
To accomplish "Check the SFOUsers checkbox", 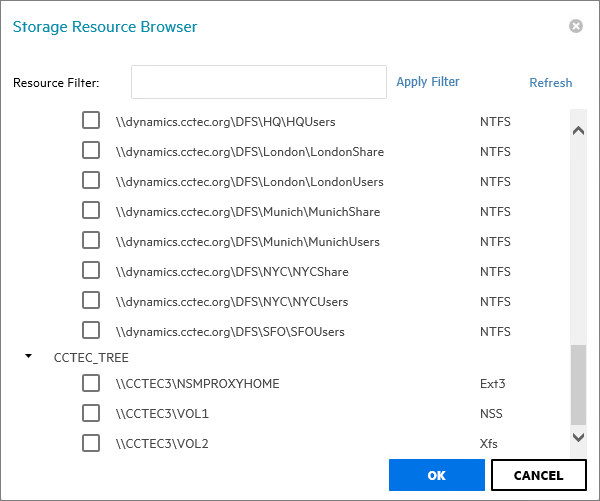I will pyautogui.click(x=91, y=331).
